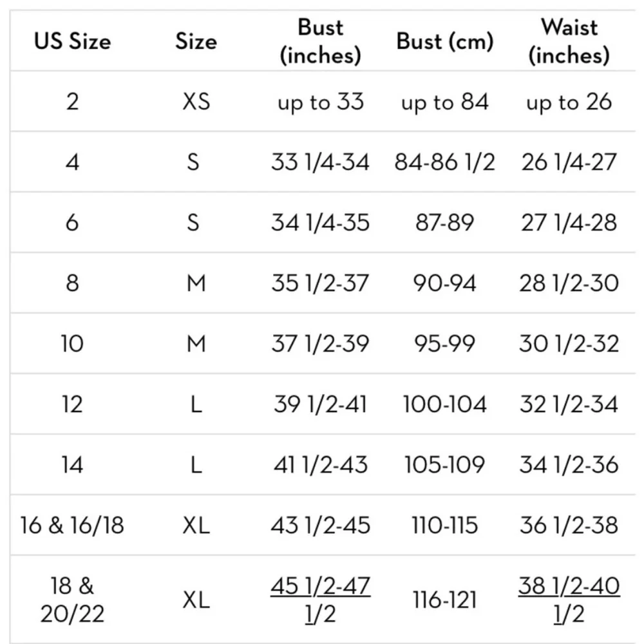644x644 pixels.
Task: Click the Size column header
Action: pos(196,42)
